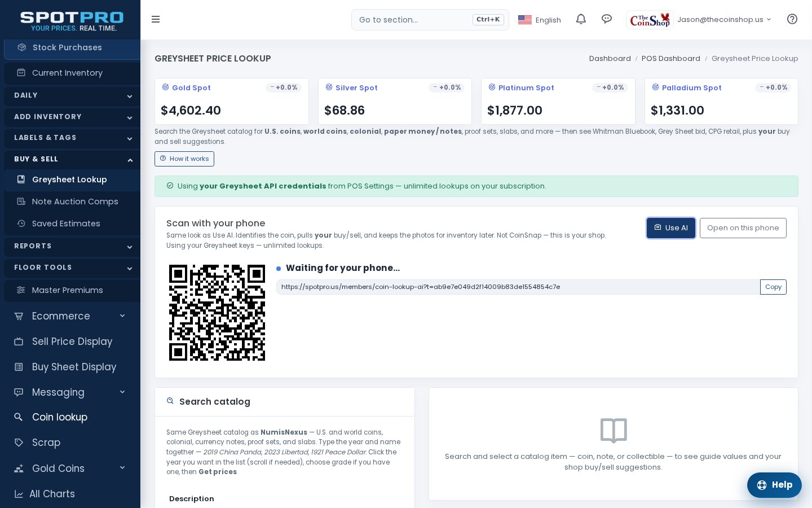This screenshot has width=812, height=508.
Task: Click the open book placeholder icon
Action: point(614,431)
